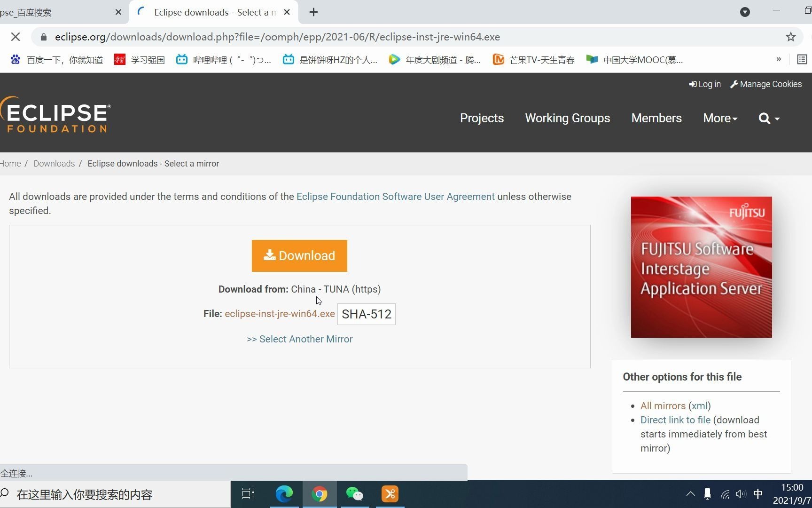The height and width of the screenshot is (508, 812).
Task: Click Direct link to file
Action: (675, 420)
